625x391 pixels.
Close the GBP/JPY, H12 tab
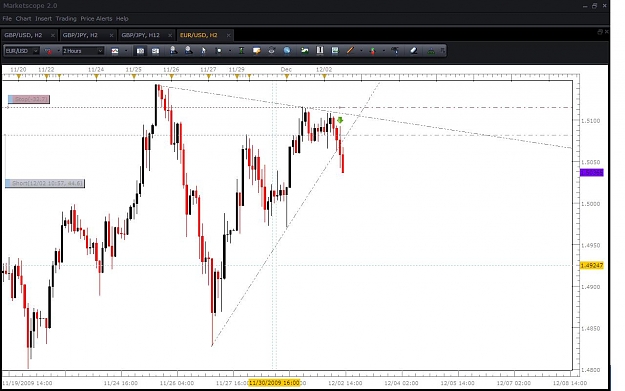[170, 35]
